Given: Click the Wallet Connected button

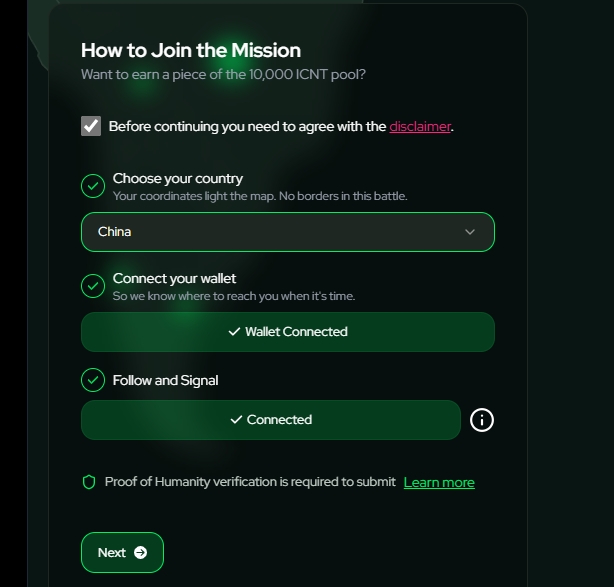Looking at the screenshot, I should pyautogui.click(x=288, y=332).
